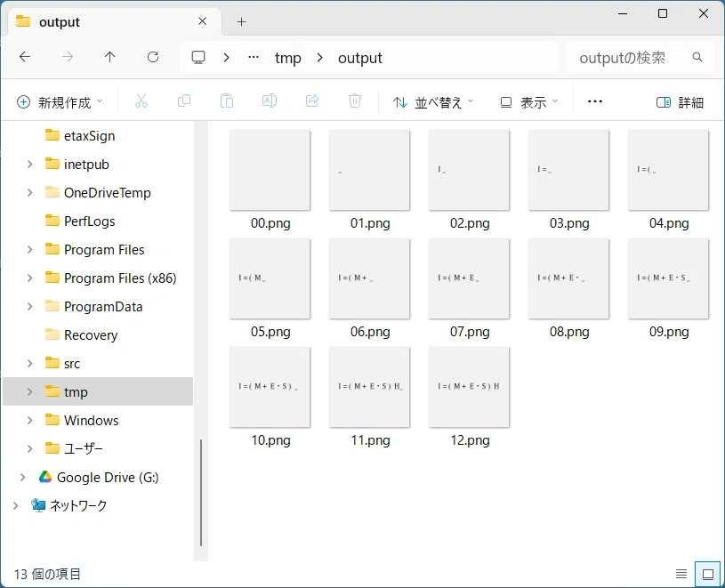Screen dimensions: 725x588
Task: Select the output tab
Action: click(x=115, y=22)
